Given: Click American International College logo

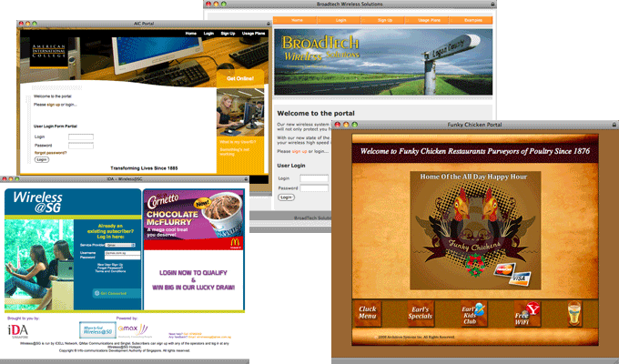Looking at the screenshot, I should [x=49, y=52].
